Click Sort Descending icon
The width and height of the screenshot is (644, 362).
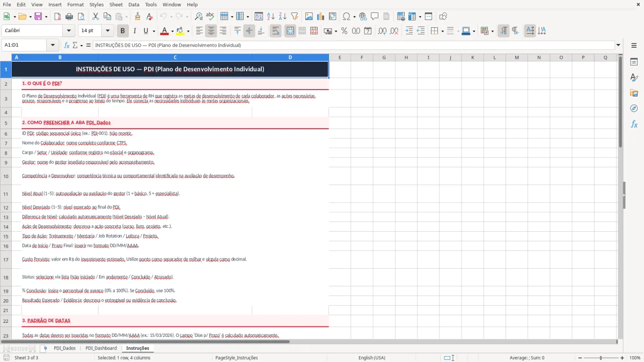click(x=282, y=17)
